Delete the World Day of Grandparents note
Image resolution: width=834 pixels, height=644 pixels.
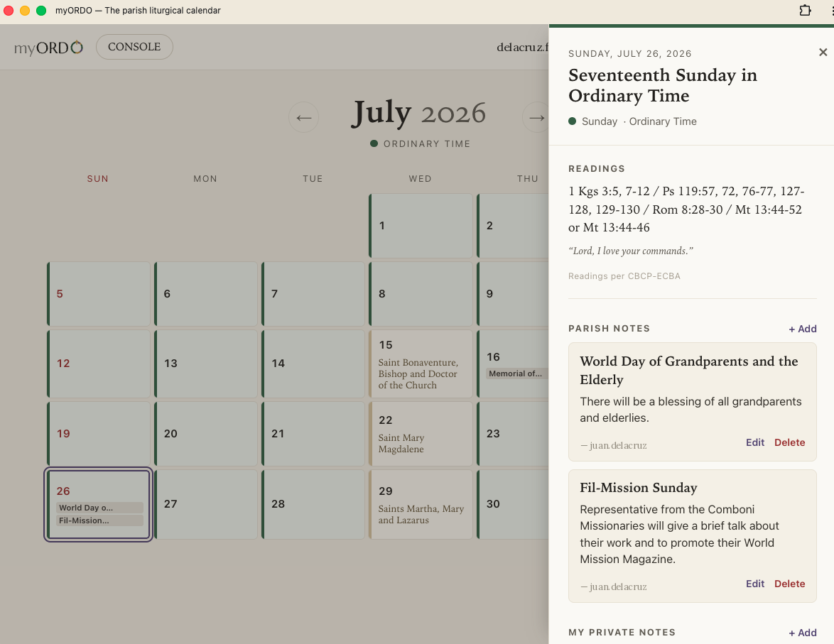click(x=789, y=442)
